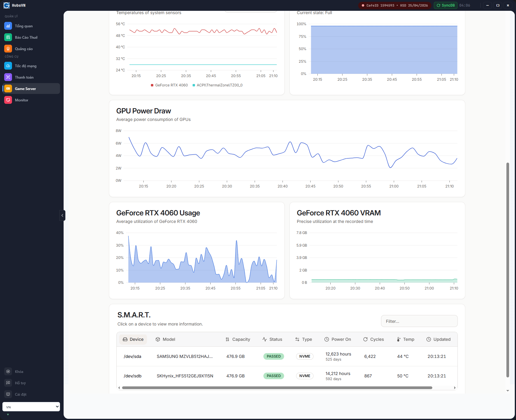Open the VN language dropdown
516x420 pixels.
[x=31, y=407]
